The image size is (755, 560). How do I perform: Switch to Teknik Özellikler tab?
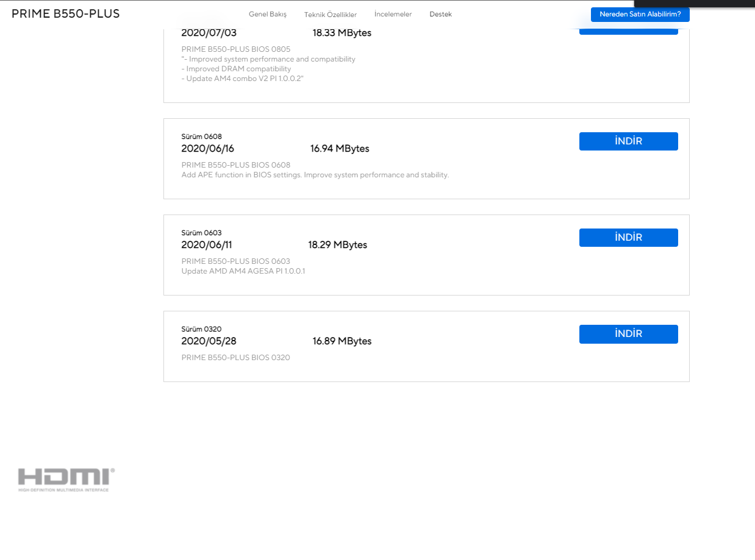pyautogui.click(x=331, y=15)
